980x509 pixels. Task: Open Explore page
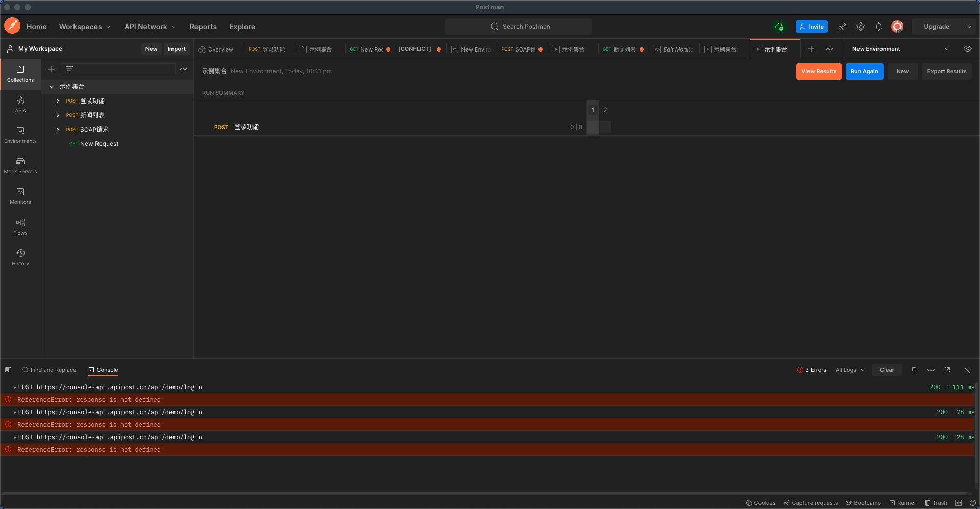pyautogui.click(x=242, y=27)
